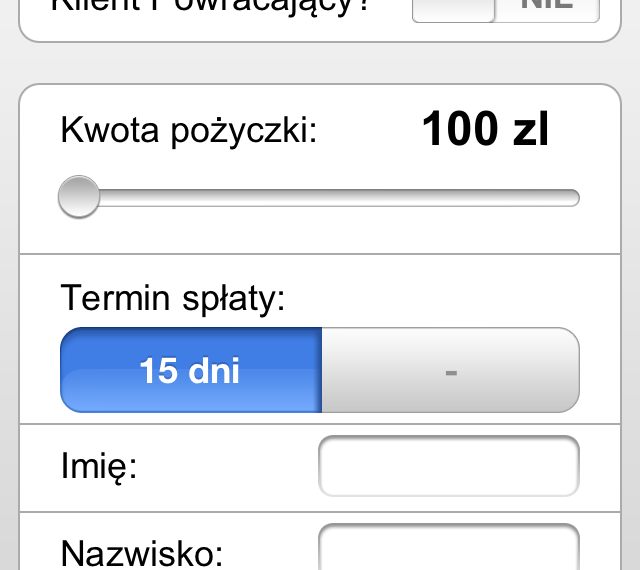The height and width of the screenshot is (570, 640).
Task: Select the dash repayment term segment
Action: coord(450,370)
